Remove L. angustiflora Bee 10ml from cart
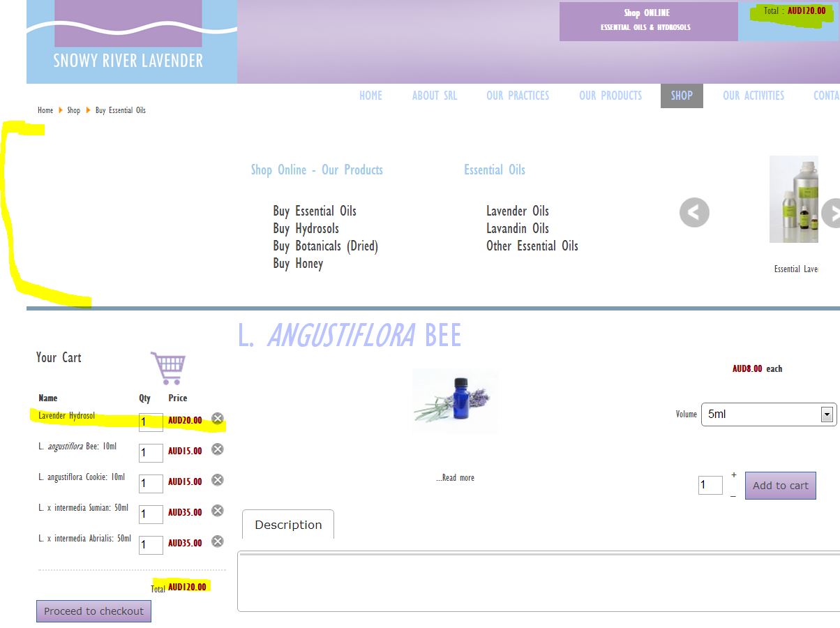This screenshot has width=840, height=628. pos(218,449)
